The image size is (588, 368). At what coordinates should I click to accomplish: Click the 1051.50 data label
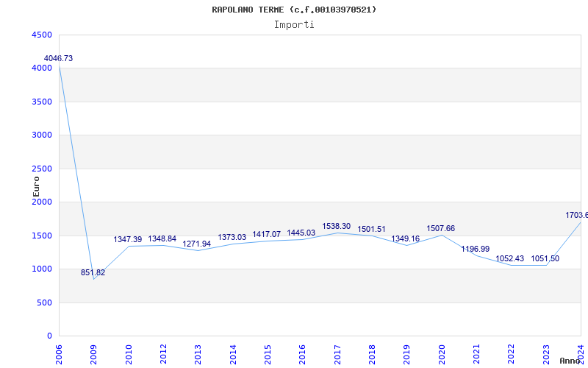(x=545, y=259)
